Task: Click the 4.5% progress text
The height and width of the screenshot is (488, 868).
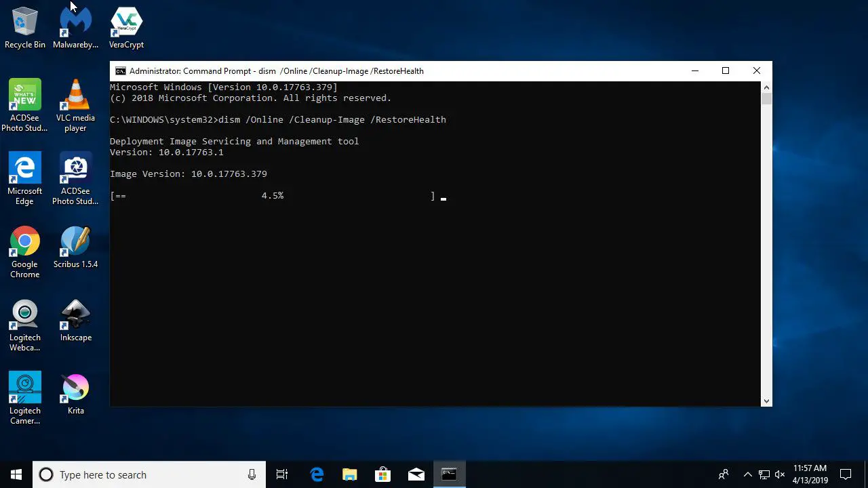Action: 273,195
